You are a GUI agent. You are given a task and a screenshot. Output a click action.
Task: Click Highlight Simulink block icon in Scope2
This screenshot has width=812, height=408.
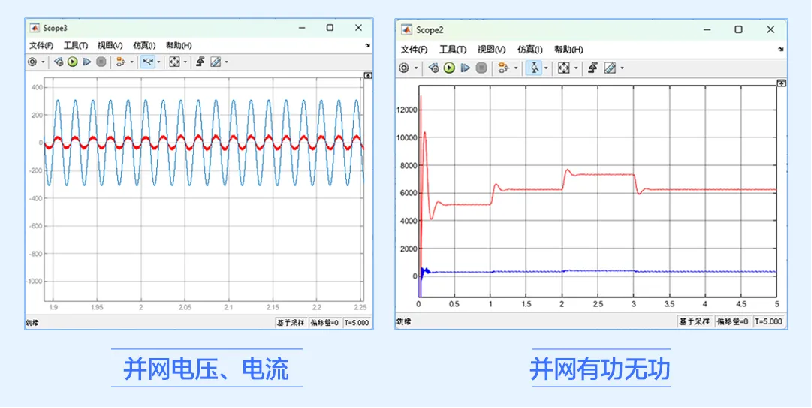coord(594,68)
